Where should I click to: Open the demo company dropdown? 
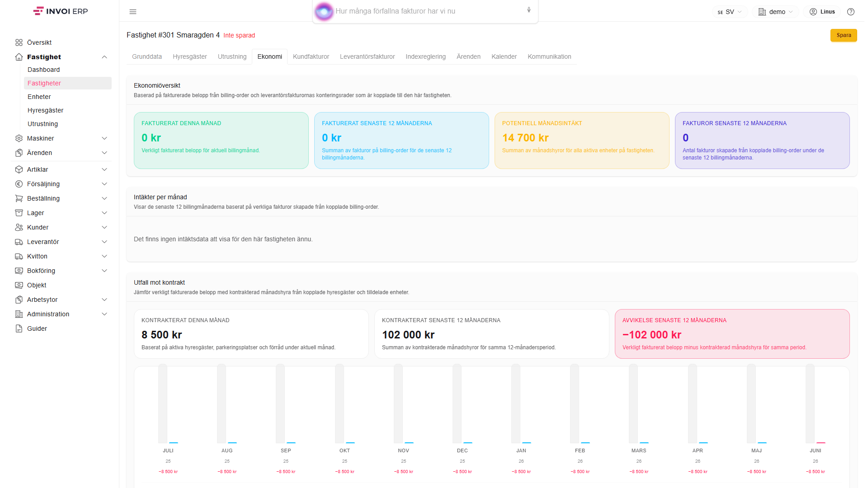click(x=775, y=12)
